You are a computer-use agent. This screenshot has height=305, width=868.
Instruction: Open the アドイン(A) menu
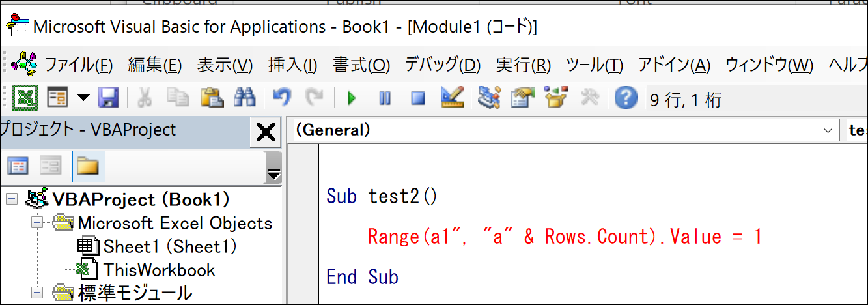click(x=674, y=65)
